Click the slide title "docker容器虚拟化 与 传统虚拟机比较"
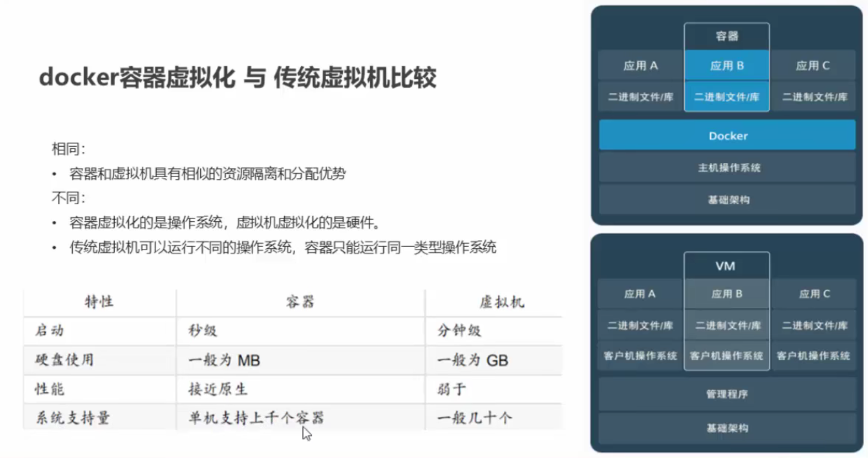868x458 pixels. click(238, 77)
